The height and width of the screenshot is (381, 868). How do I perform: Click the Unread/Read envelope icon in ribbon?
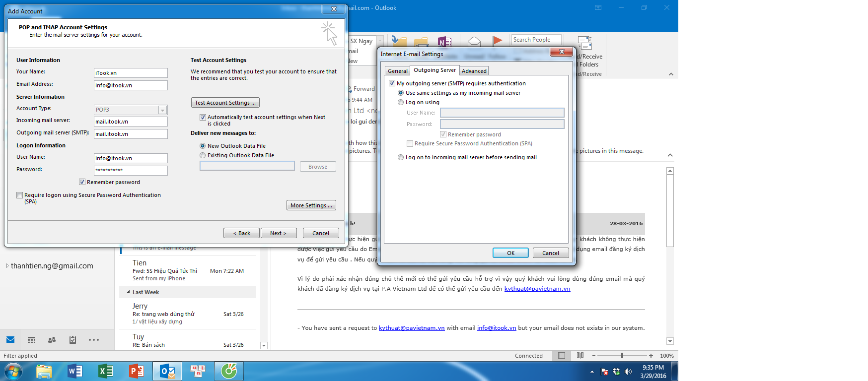pyautogui.click(x=474, y=41)
